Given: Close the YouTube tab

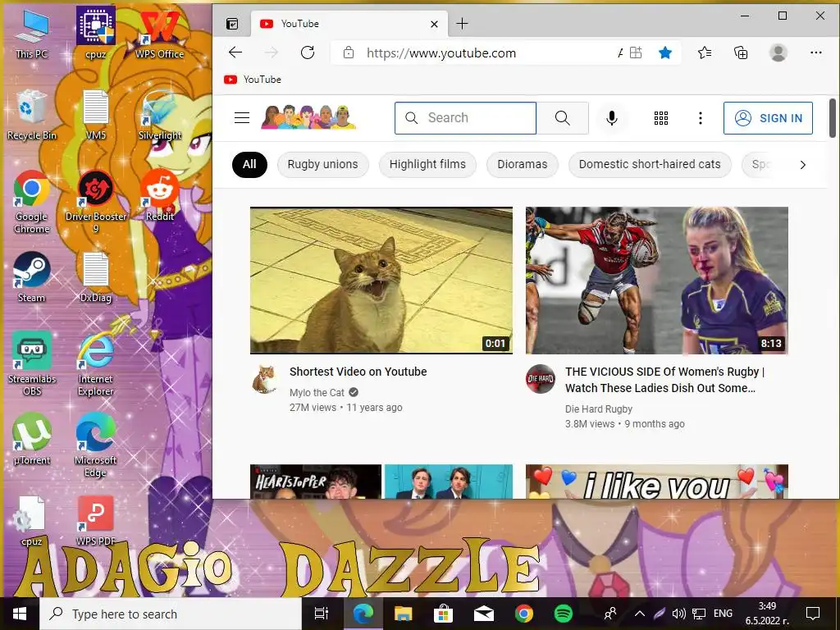Looking at the screenshot, I should [435, 24].
